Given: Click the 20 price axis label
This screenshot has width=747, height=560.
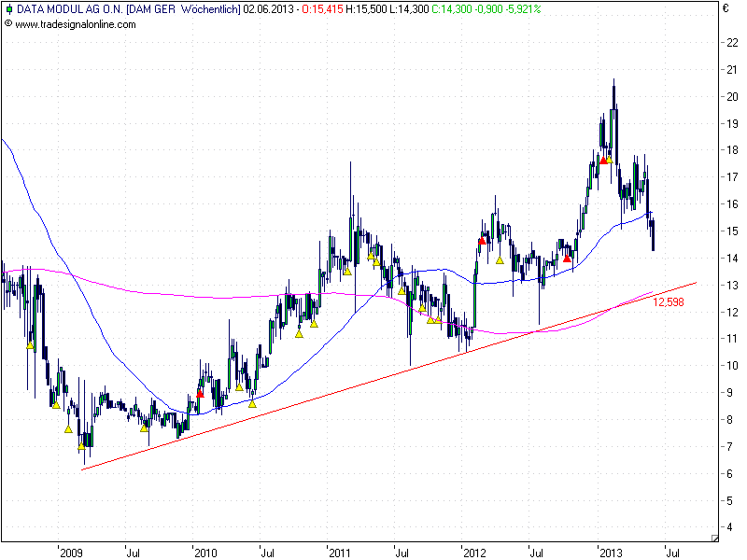Looking at the screenshot, I should [732, 97].
